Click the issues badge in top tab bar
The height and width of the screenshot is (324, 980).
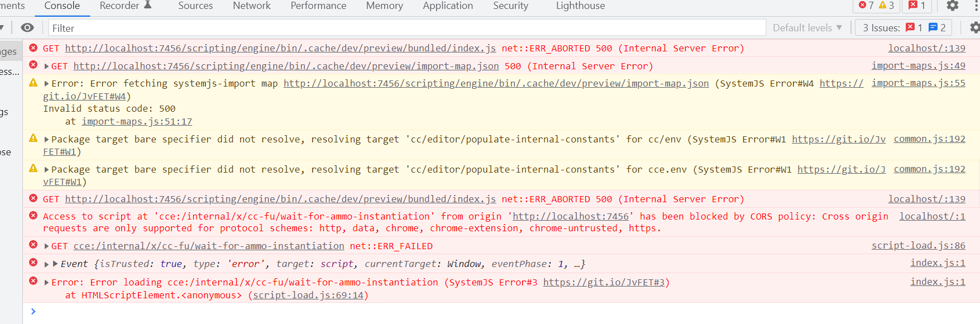point(917,6)
